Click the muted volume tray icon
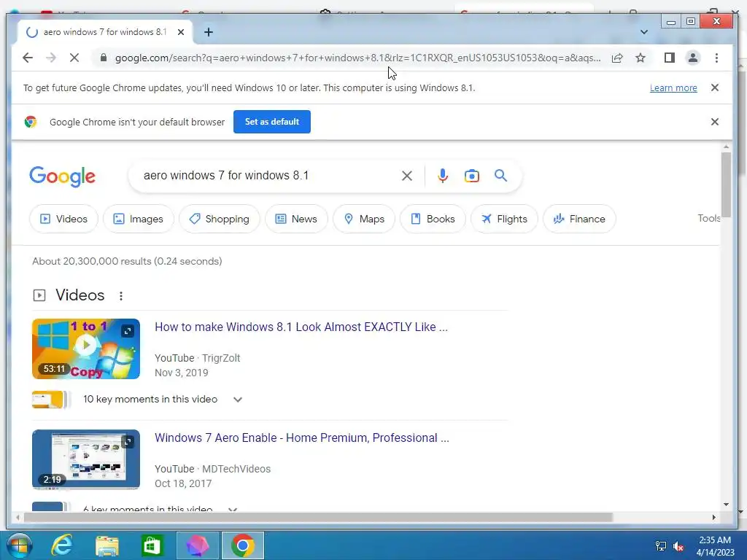Viewport: 747px width, 560px height. [678, 546]
